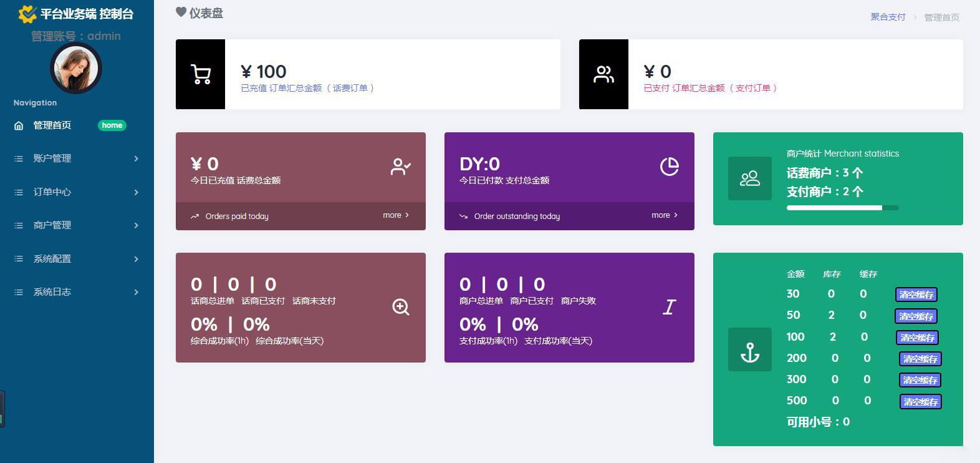Click the green home badge
Image resolution: width=980 pixels, height=463 pixels.
tap(112, 125)
